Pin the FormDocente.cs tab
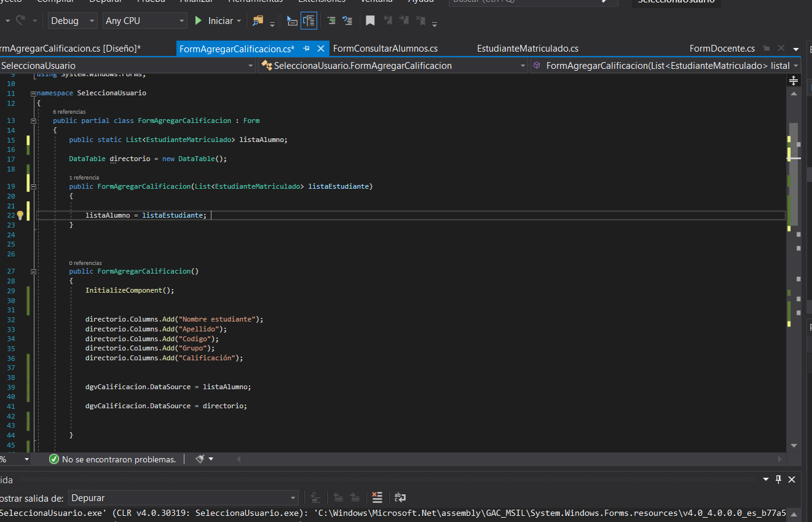 (767, 49)
